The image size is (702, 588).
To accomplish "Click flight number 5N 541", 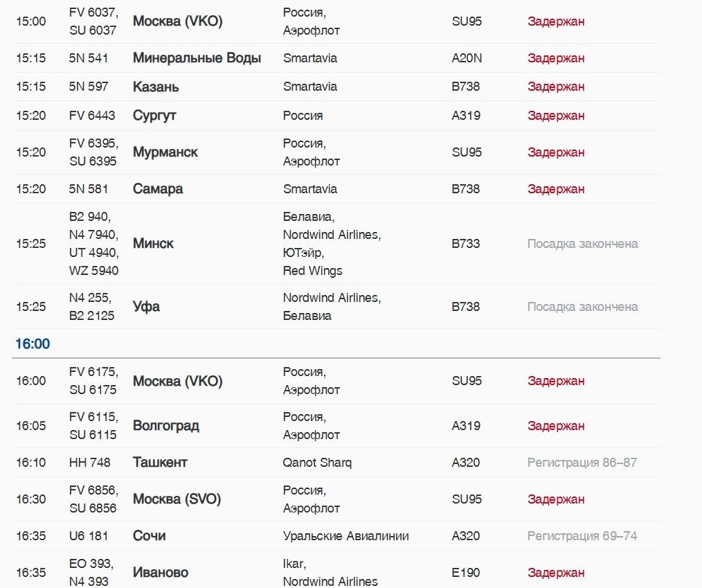I will [89, 58].
